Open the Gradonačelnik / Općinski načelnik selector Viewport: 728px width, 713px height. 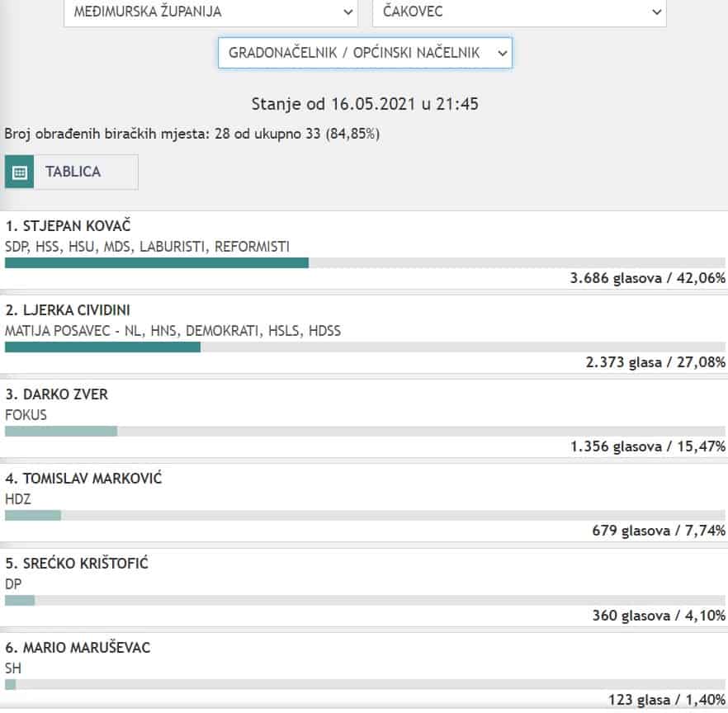(x=365, y=53)
